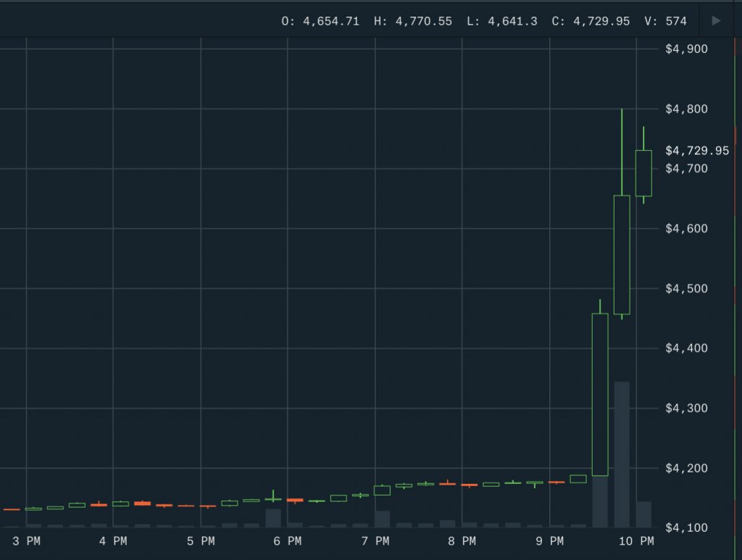Click the Volume value 574 in header
The height and width of the screenshot is (560, 742).
pos(675,21)
